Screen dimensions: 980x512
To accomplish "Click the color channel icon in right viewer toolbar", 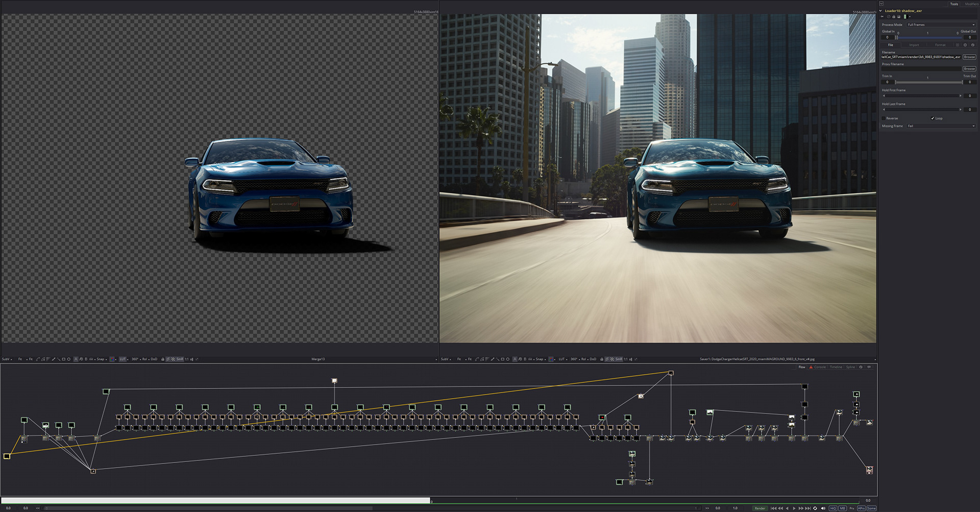I will [x=551, y=359].
